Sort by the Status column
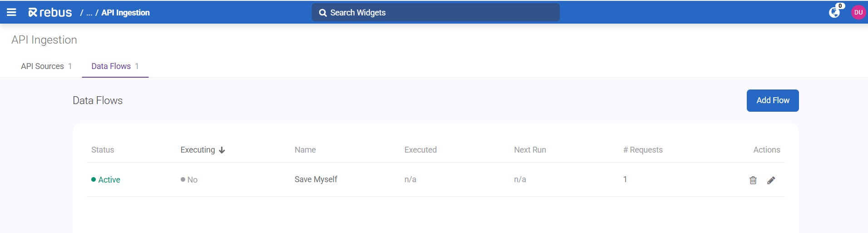Viewport: 868px width, 233px height. pos(103,150)
